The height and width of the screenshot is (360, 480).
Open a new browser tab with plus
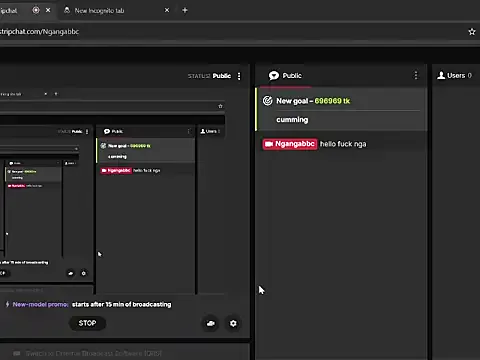(x=185, y=10)
